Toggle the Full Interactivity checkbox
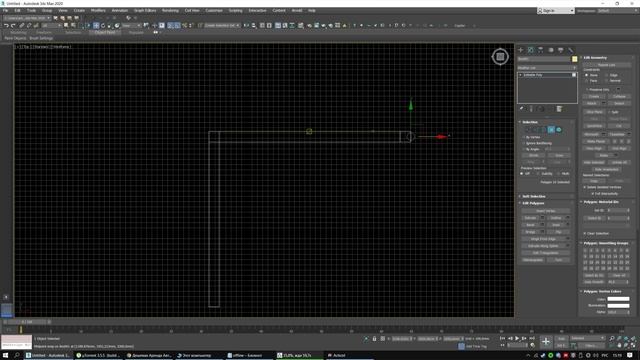This screenshot has height=360, width=640. 593,194
